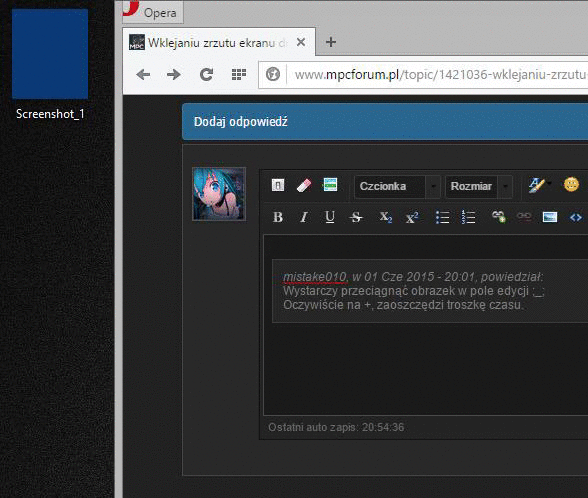Toggle subscript formatting
This screenshot has width=588, height=498.
pos(386,217)
